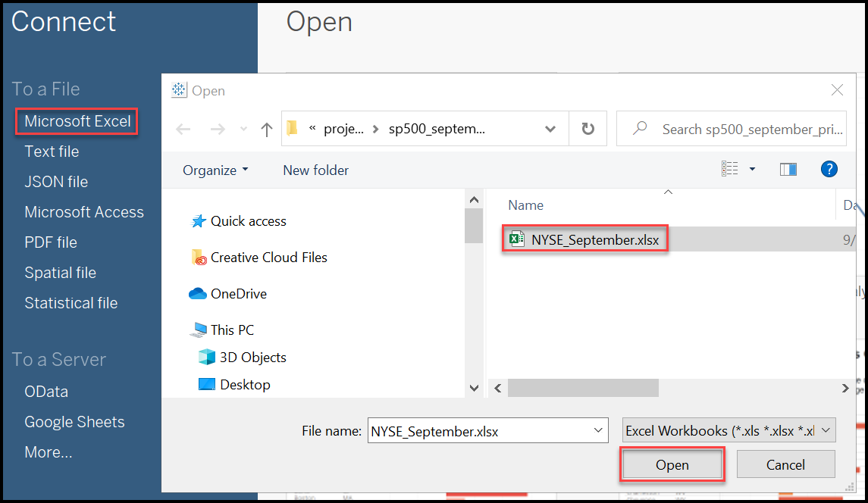Screen dimensions: 868x503
Task: Toggle the preview pane icon
Action: 788,169
